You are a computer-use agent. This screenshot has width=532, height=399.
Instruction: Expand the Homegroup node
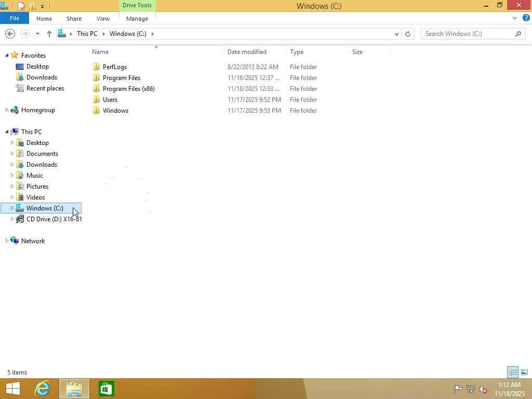pyautogui.click(x=7, y=110)
